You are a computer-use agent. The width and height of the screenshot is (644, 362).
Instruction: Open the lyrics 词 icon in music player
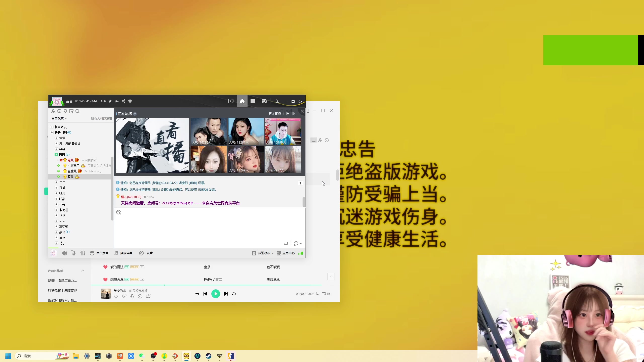[x=317, y=294]
